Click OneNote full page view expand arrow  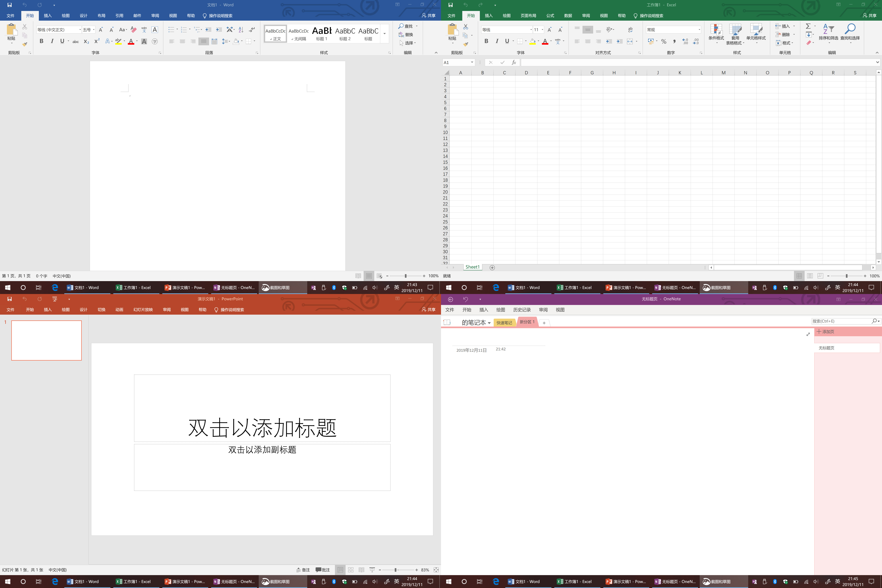coord(808,334)
